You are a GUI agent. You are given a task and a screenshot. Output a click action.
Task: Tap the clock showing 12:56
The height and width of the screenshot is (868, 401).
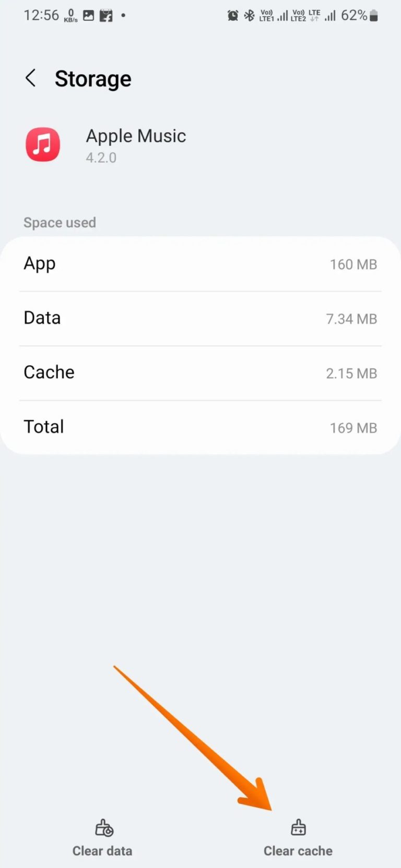(x=41, y=16)
